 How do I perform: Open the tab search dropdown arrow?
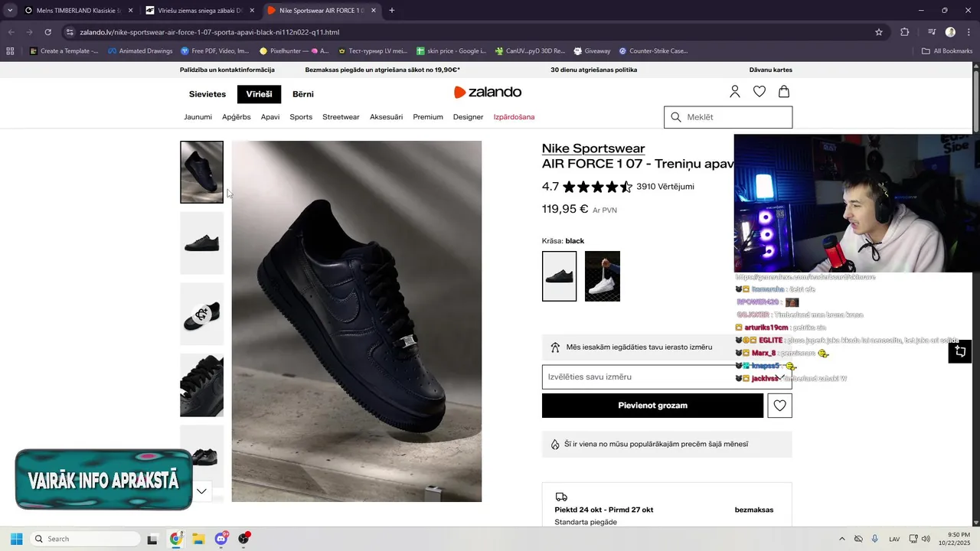point(10,11)
